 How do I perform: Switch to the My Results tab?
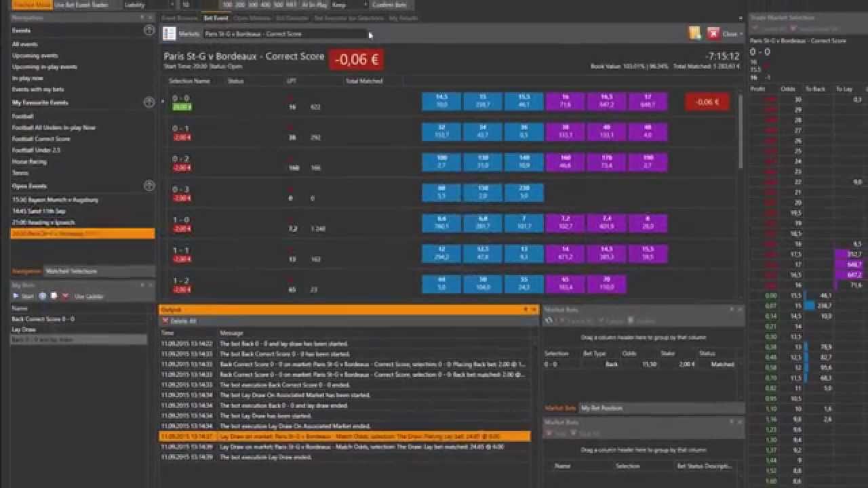(x=403, y=18)
